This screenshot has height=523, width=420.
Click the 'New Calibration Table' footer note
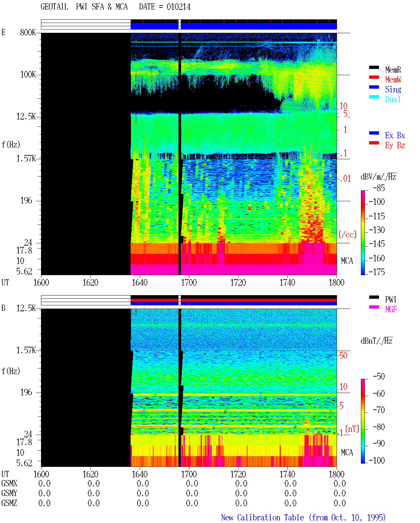tap(304, 518)
